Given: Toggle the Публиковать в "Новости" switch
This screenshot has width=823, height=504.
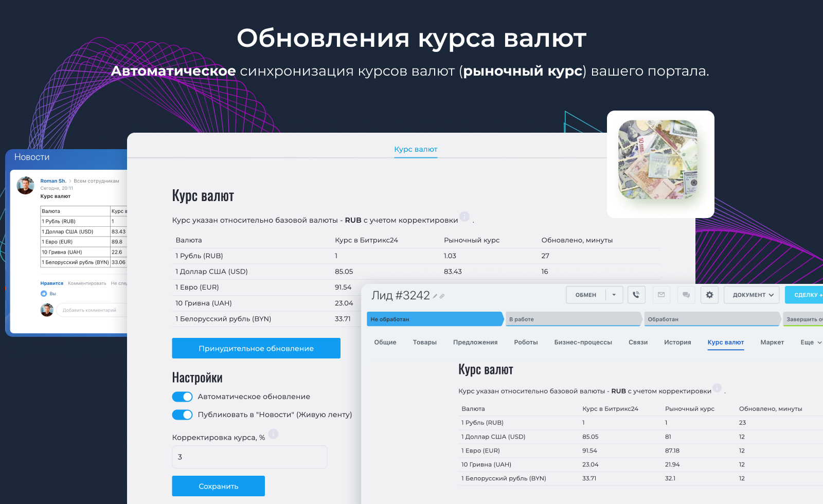Looking at the screenshot, I should tap(182, 415).
